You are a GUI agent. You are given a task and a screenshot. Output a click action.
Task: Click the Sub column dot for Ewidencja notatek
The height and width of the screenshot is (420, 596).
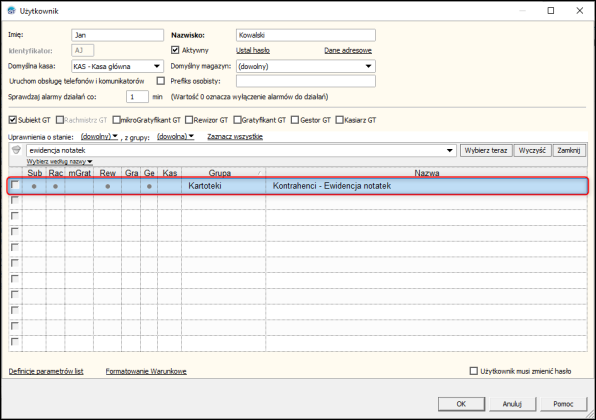coord(34,186)
